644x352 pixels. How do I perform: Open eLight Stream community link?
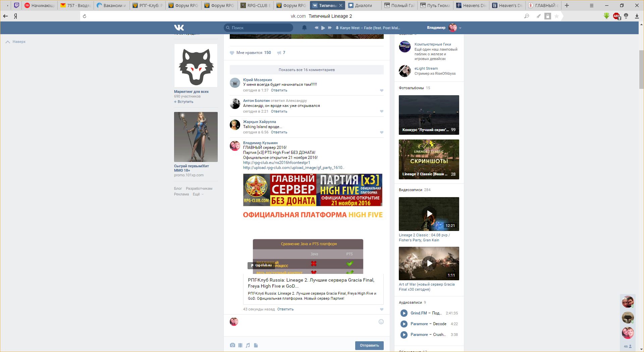pos(426,68)
